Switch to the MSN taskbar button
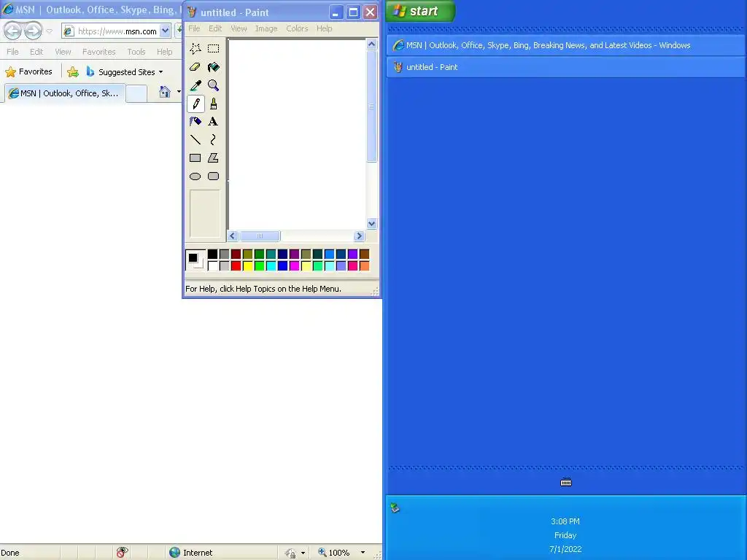The image size is (747, 560). pyautogui.click(x=566, y=45)
